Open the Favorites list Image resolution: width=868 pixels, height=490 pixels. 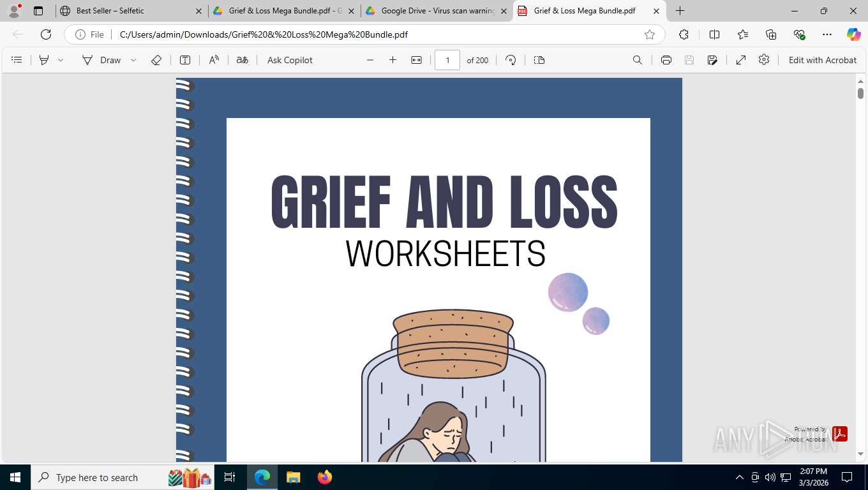coord(743,34)
